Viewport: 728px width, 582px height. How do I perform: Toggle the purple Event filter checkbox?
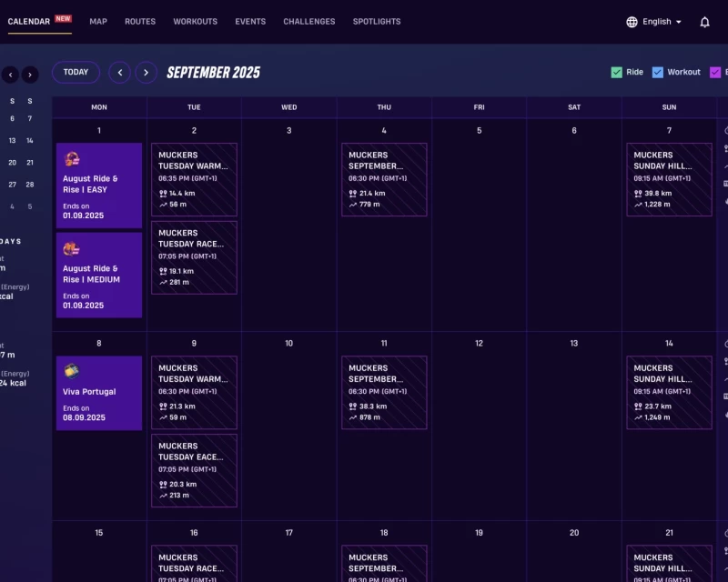tap(714, 72)
